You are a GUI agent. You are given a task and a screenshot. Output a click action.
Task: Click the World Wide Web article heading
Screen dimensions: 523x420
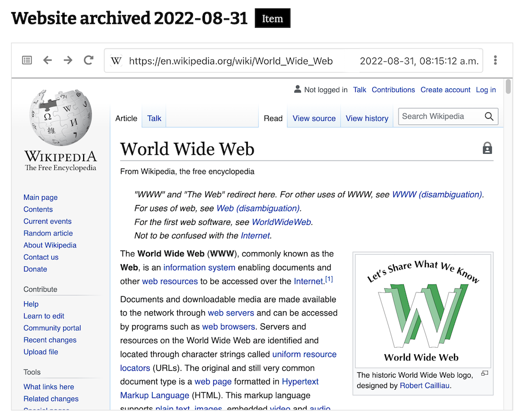187,149
